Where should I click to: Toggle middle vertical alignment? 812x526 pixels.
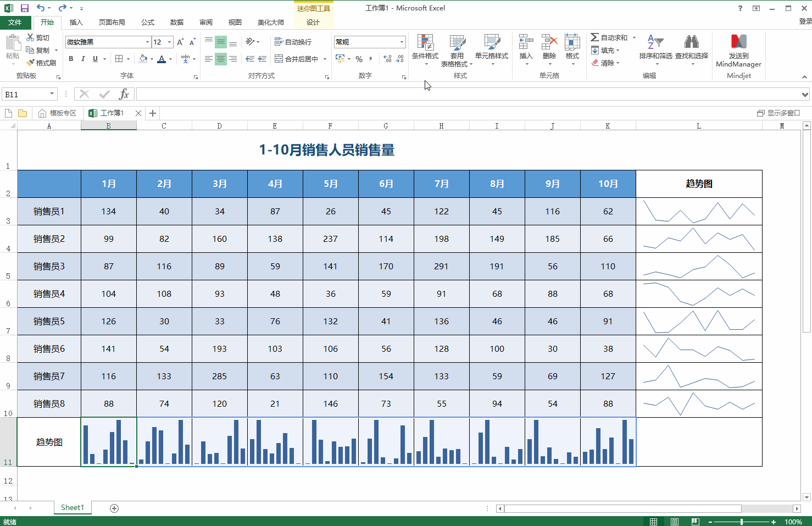pyautogui.click(x=220, y=42)
